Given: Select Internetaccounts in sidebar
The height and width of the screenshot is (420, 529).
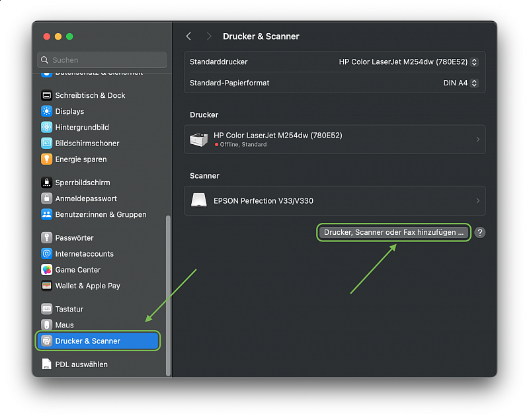Looking at the screenshot, I should pyautogui.click(x=98, y=254).
